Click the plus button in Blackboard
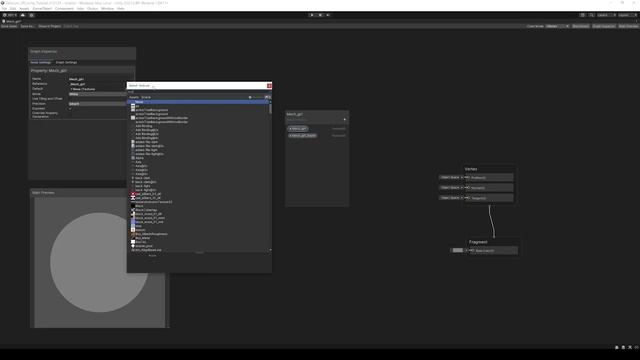 tap(344, 120)
